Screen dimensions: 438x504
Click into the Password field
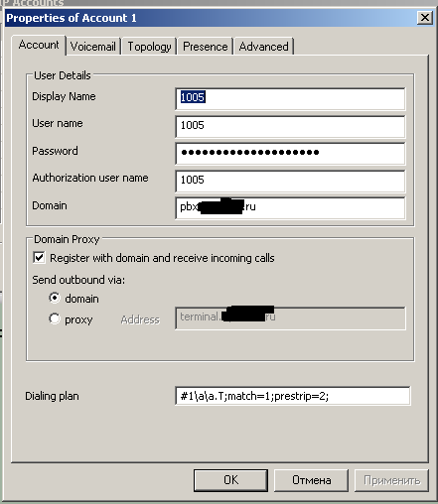[290, 153]
